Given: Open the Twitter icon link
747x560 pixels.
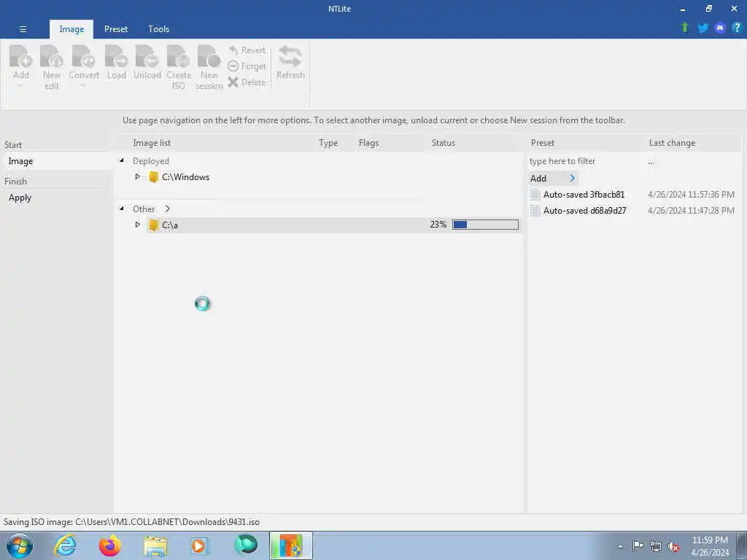Looking at the screenshot, I should pyautogui.click(x=703, y=28).
